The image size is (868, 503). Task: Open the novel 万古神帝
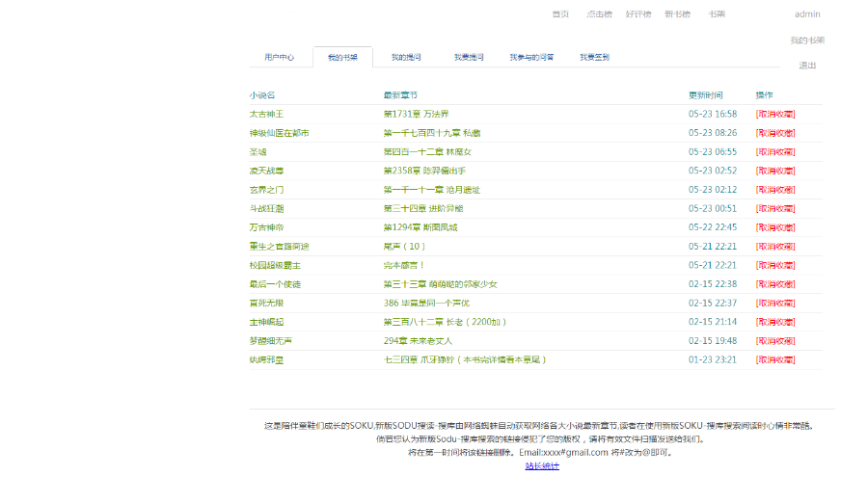[x=266, y=227]
